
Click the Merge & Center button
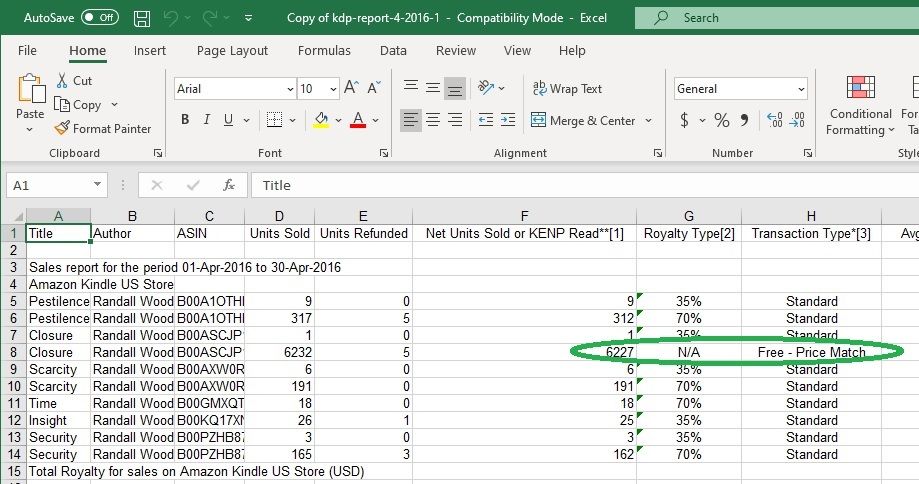coord(583,120)
